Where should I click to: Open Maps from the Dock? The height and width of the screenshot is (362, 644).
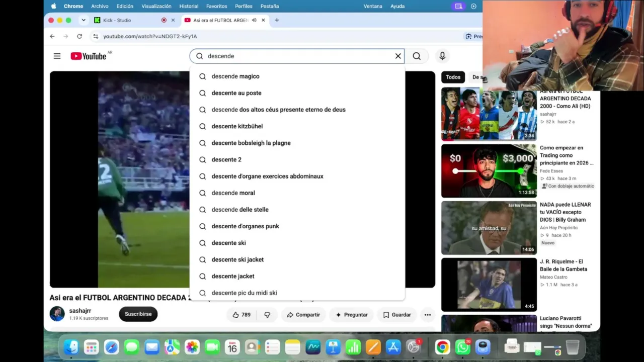pyautogui.click(x=172, y=347)
